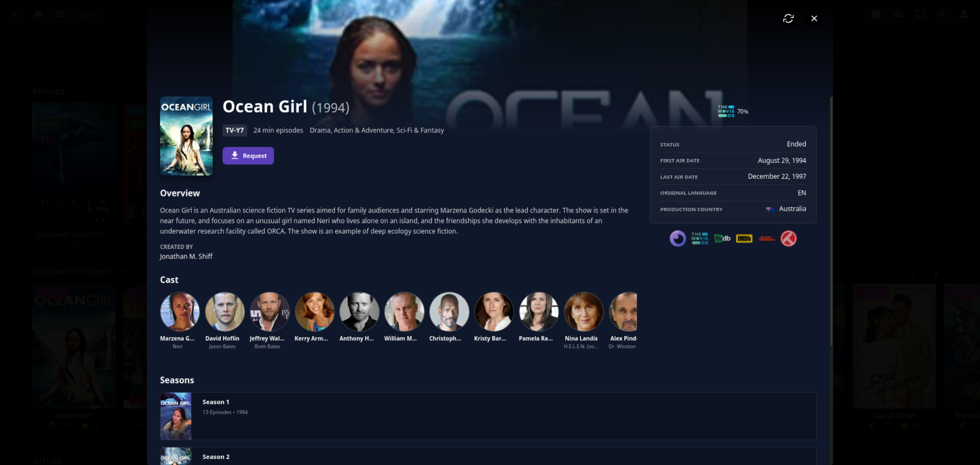Expand the Season 1 row

point(488,416)
